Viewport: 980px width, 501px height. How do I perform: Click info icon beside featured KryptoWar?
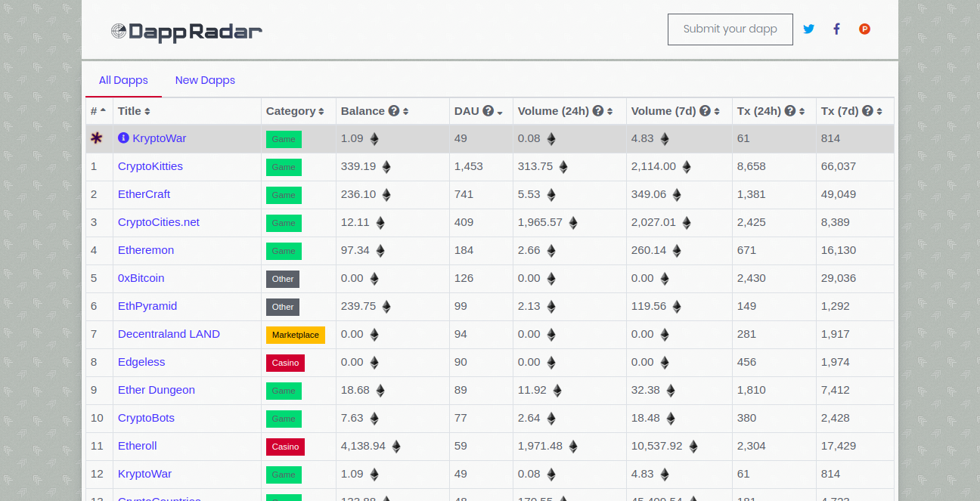tap(123, 138)
